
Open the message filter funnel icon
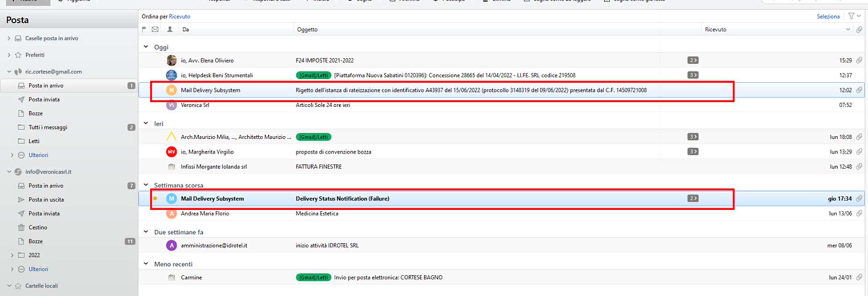click(851, 16)
